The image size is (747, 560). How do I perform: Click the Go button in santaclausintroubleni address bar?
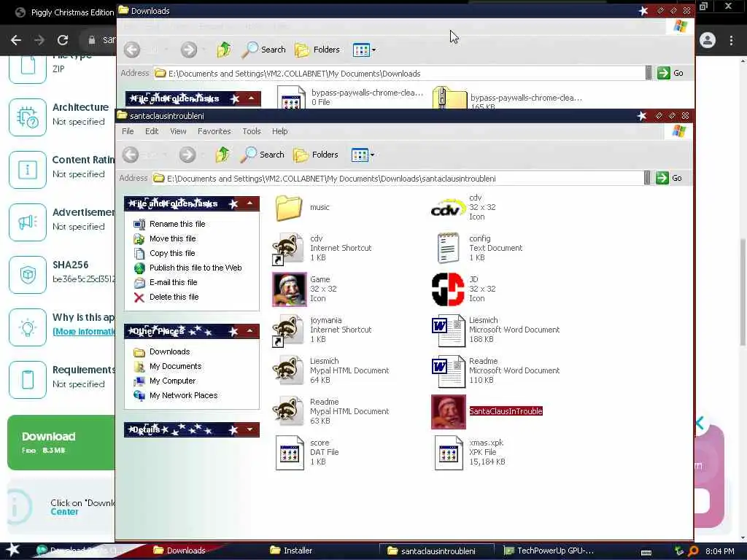point(670,178)
